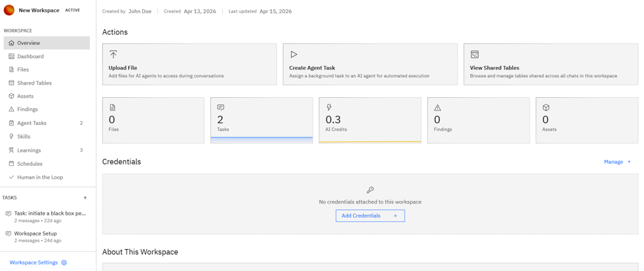Click the chat icon on Tasks stat card

pyautogui.click(x=221, y=108)
